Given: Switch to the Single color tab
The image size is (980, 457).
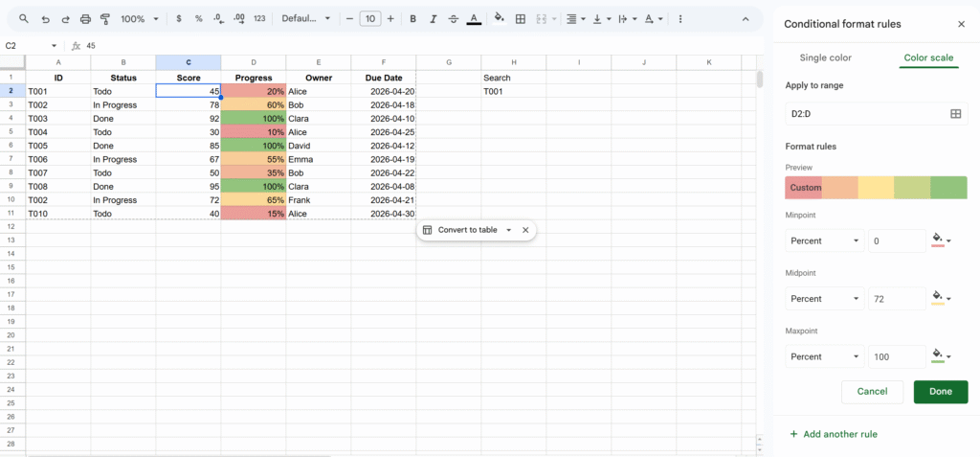Looking at the screenshot, I should point(825,58).
